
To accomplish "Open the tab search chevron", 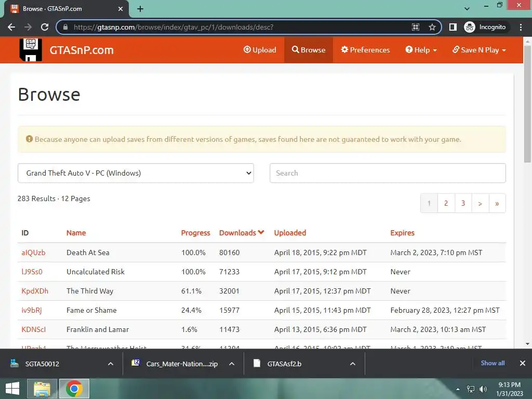I will pyautogui.click(x=467, y=9).
